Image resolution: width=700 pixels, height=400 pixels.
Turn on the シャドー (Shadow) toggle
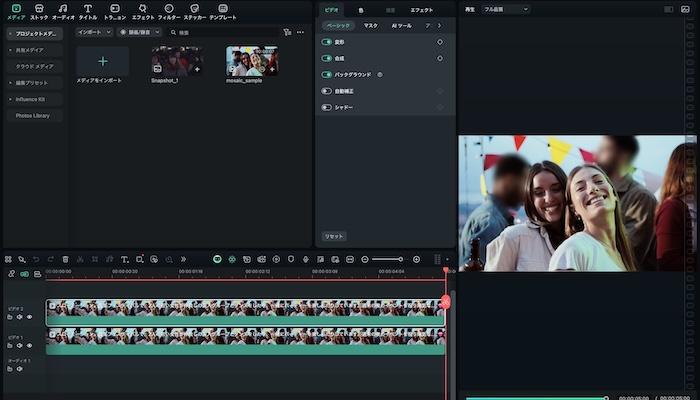coord(327,106)
